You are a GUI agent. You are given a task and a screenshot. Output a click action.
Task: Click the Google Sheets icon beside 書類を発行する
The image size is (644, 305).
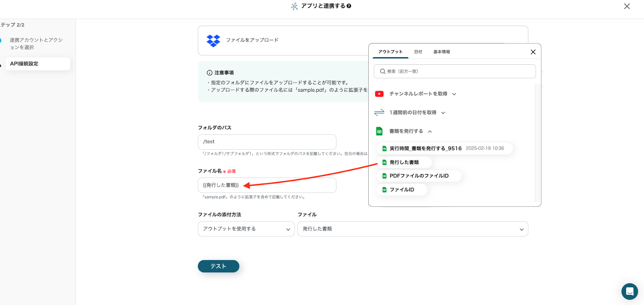[379, 131]
